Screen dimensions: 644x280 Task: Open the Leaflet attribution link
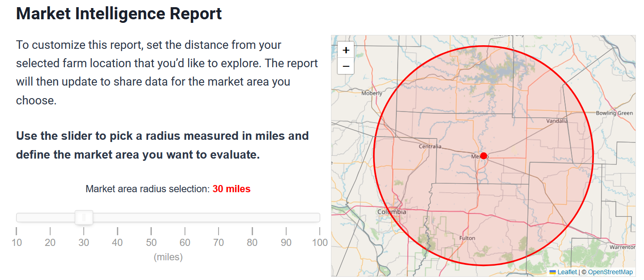tap(567, 272)
